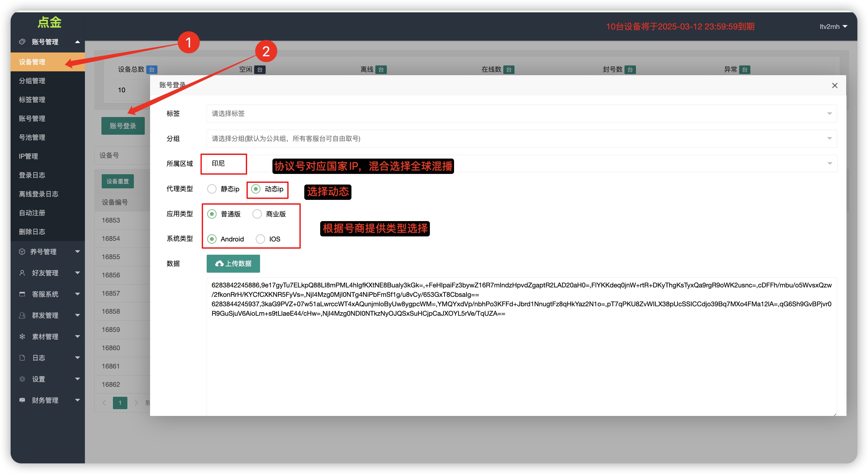Image resolution: width=868 pixels, height=474 pixels.
Task: Select the 静态ip radio button
Action: 212,189
